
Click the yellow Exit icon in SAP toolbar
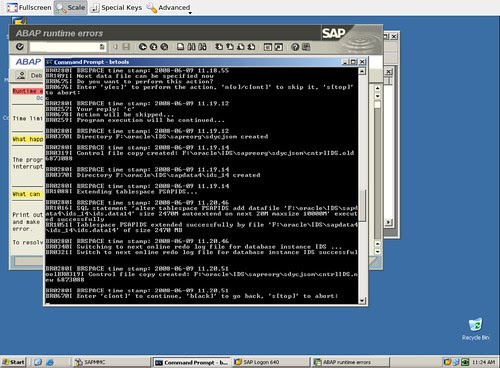pyautogui.click(x=153, y=47)
